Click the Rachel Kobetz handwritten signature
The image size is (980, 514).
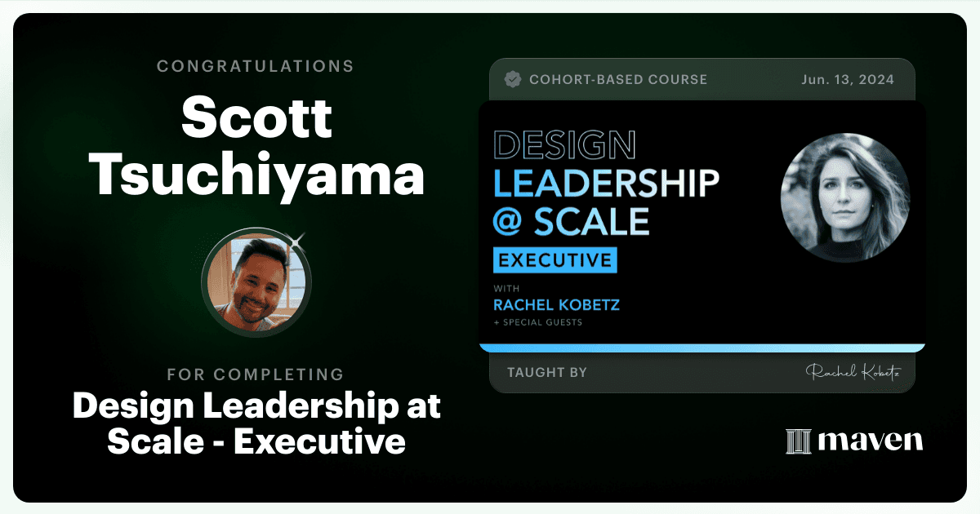(x=853, y=372)
